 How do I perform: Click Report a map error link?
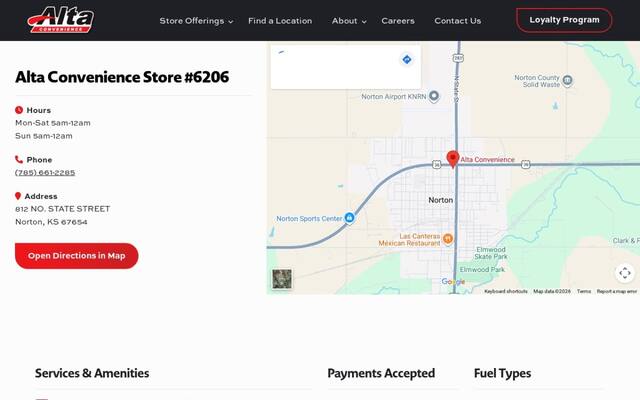tap(617, 291)
